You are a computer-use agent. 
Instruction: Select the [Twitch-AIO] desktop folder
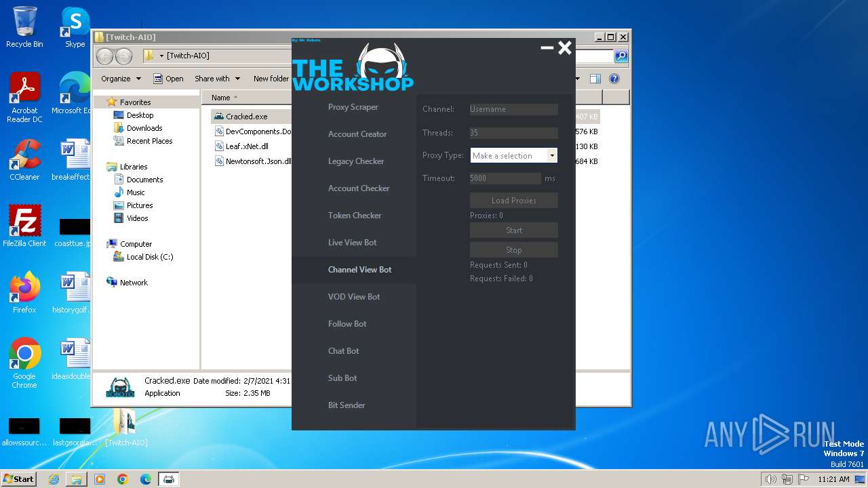(126, 427)
